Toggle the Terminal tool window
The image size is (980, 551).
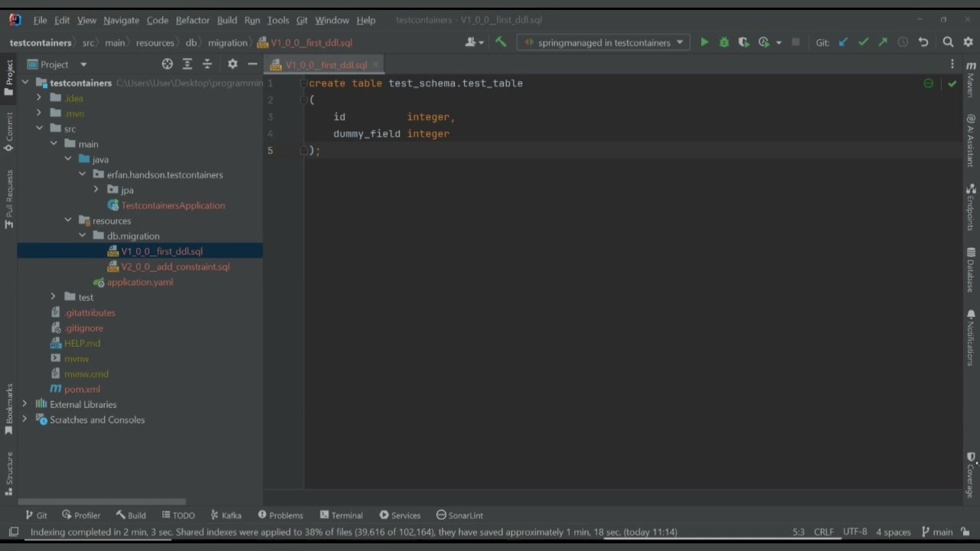[x=341, y=515]
